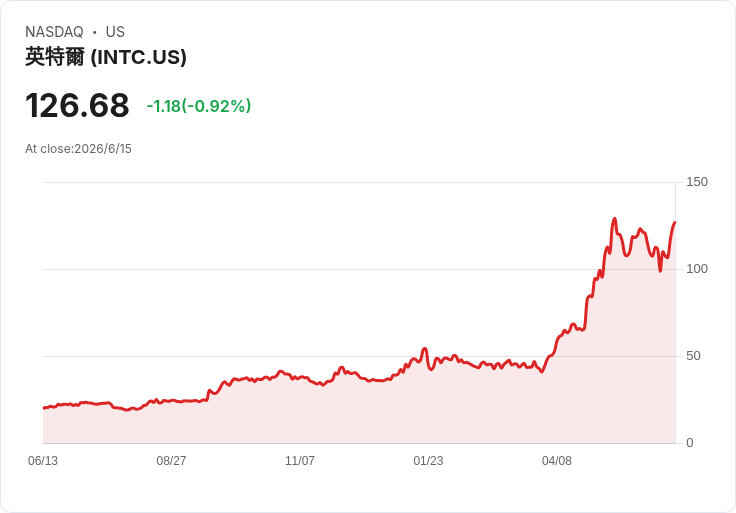This screenshot has width=736, height=513.
Task: Click the NASDAQ exchange label
Action: [54, 32]
